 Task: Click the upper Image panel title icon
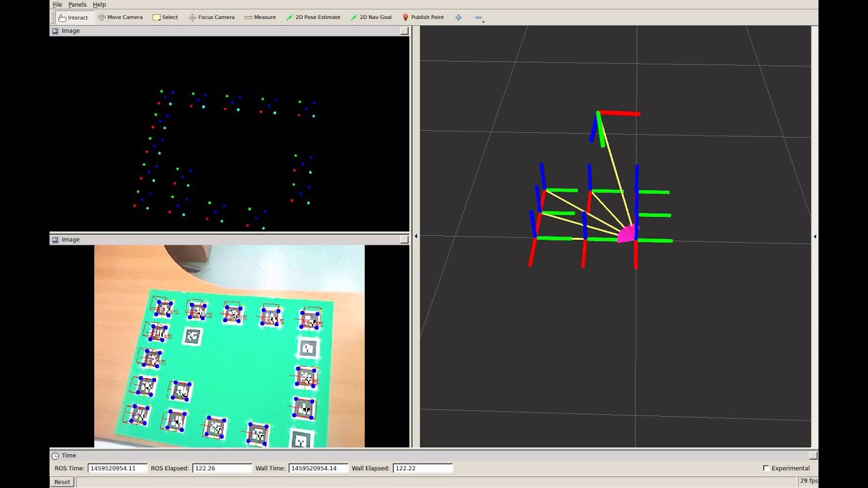pos(56,31)
